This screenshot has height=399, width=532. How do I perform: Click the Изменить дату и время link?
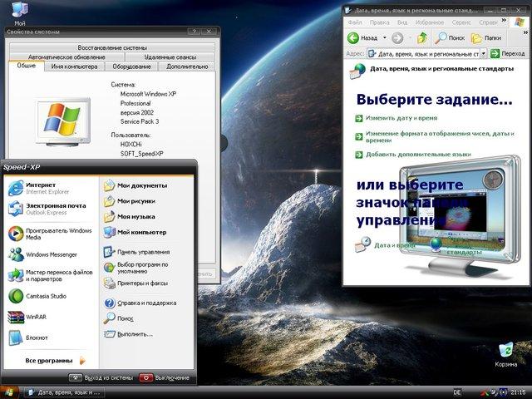401,118
